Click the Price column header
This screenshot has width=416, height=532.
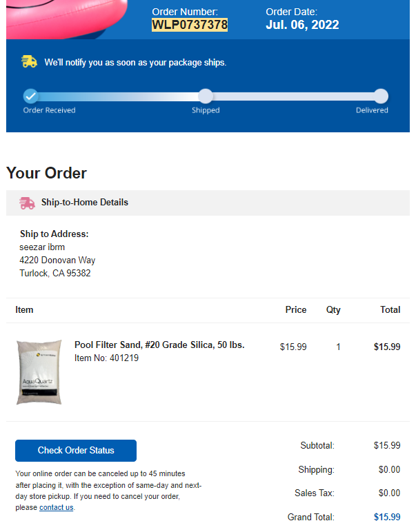(x=296, y=310)
